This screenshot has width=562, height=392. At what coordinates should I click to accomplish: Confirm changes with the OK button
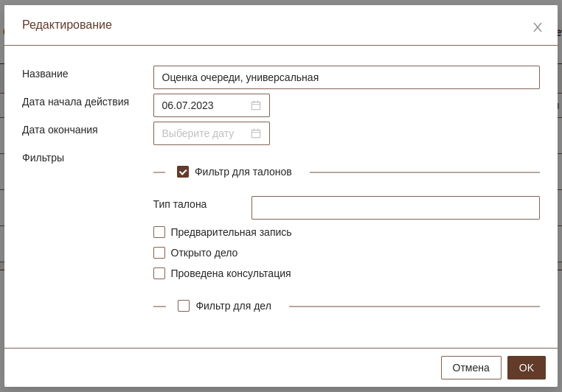tap(526, 368)
